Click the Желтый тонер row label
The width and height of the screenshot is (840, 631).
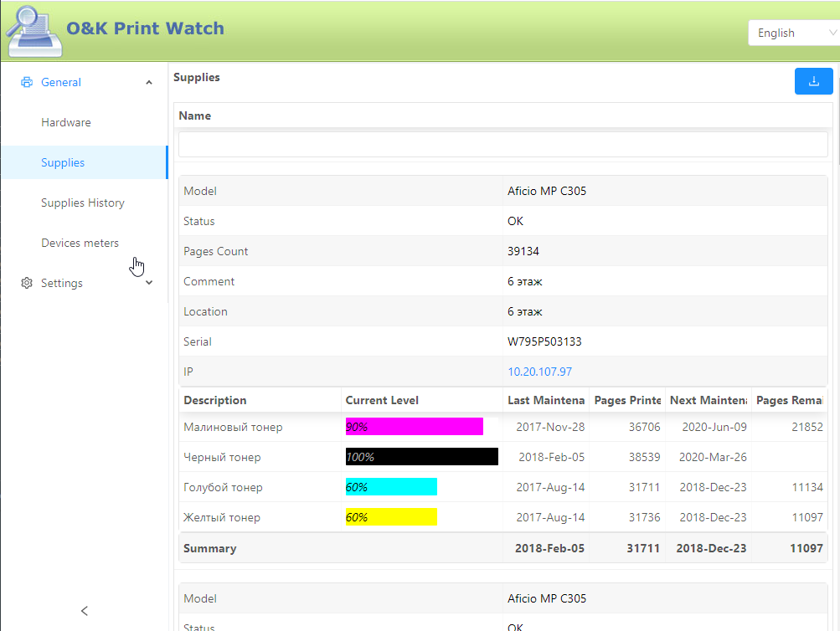222,517
